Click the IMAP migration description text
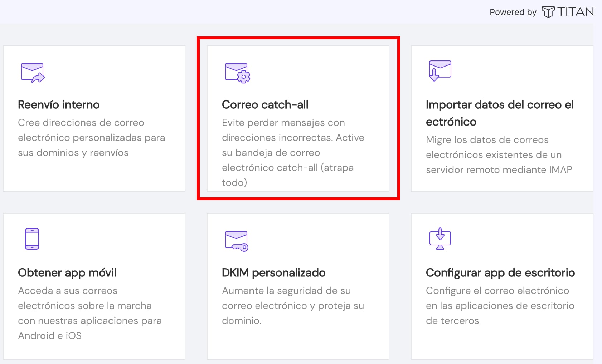The height and width of the screenshot is (364, 602). point(499,155)
